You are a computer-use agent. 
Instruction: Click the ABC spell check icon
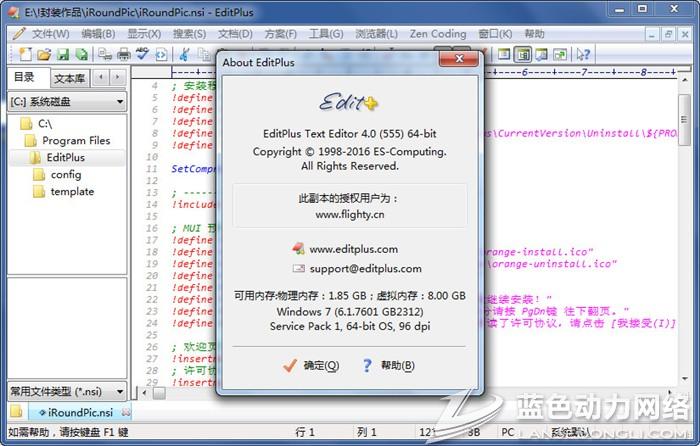click(142, 54)
